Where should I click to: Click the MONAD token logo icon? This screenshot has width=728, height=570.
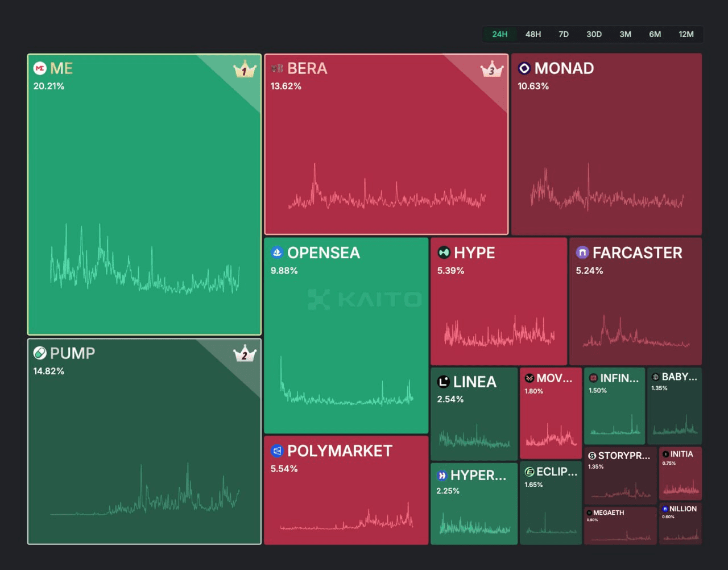click(524, 68)
